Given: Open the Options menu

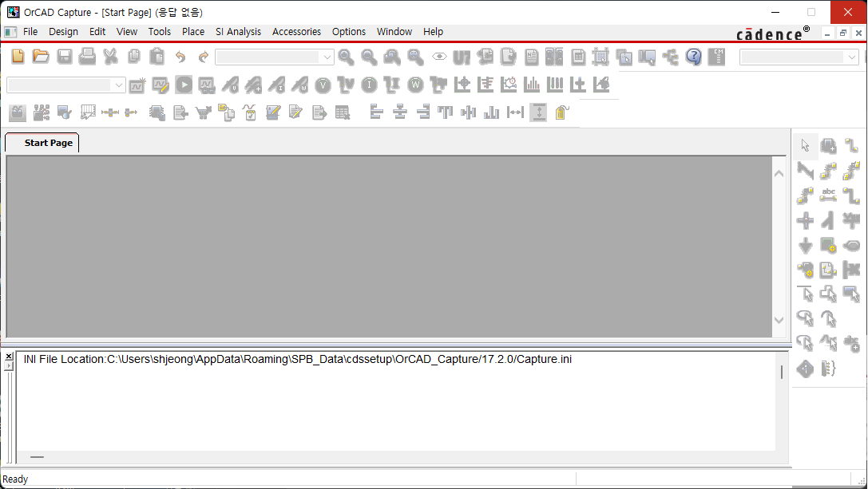Looking at the screenshot, I should point(349,32).
